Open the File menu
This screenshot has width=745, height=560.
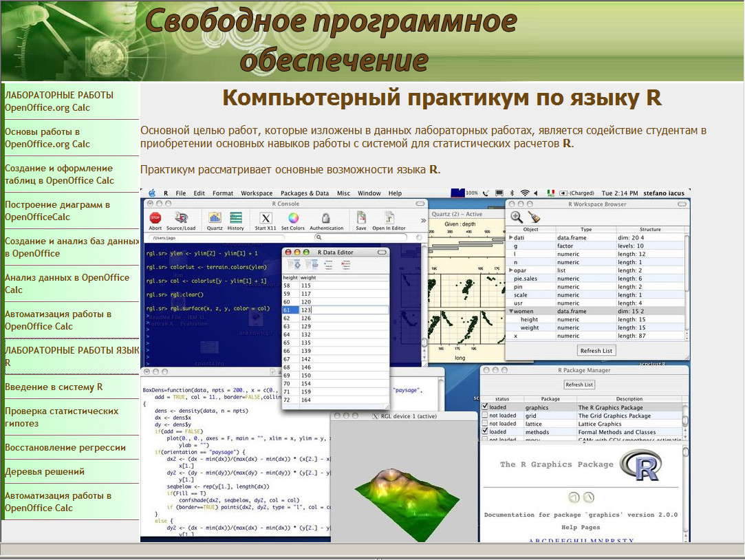coord(180,193)
